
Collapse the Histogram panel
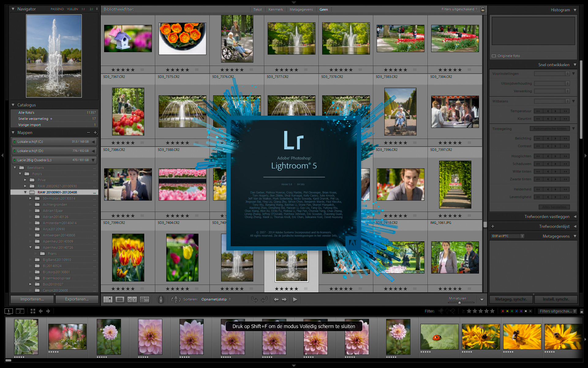[575, 10]
